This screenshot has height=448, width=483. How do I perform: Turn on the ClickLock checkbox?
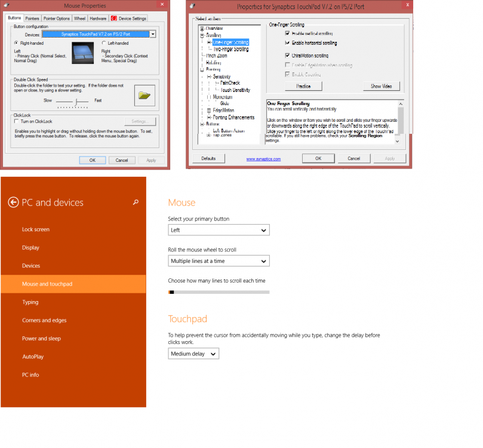16,121
